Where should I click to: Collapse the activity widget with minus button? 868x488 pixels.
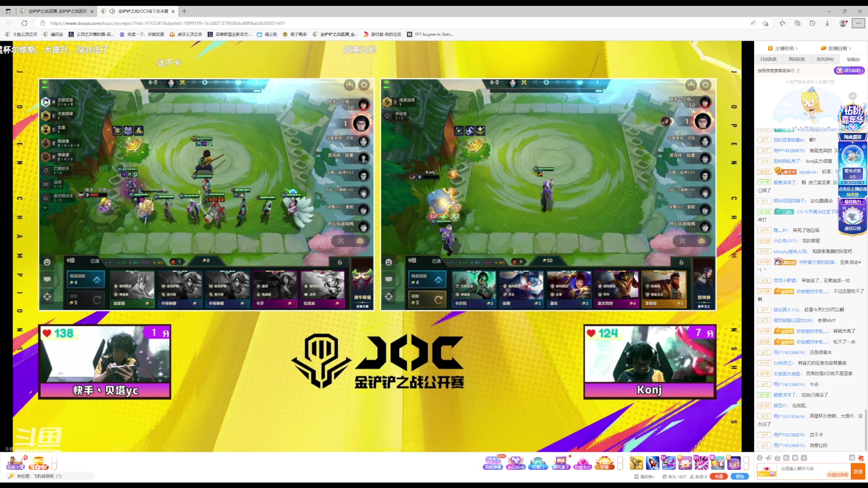[853, 96]
